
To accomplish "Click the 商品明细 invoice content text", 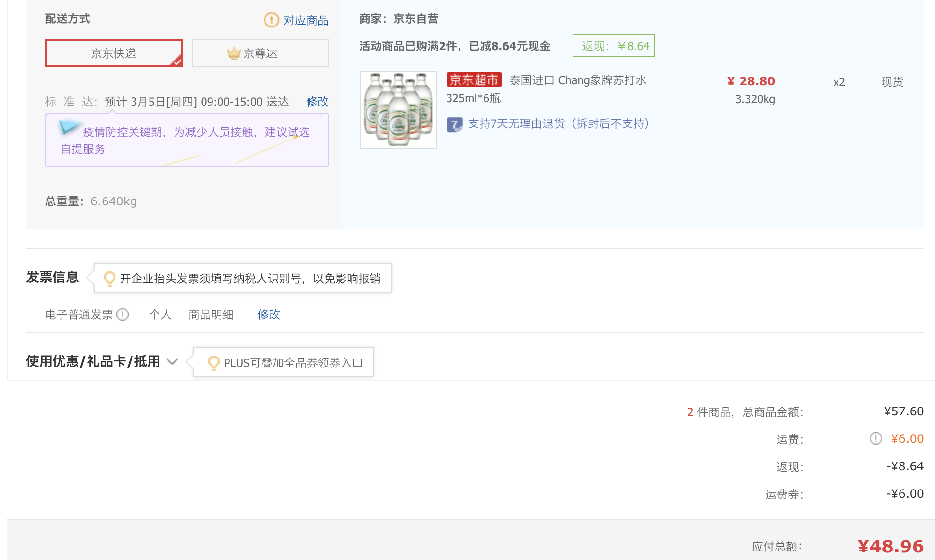I will 211,315.
